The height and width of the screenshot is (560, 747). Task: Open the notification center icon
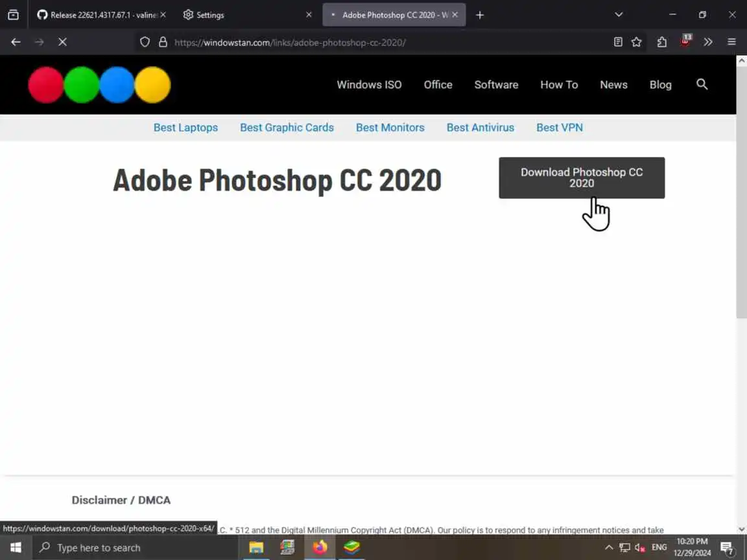[x=727, y=548]
